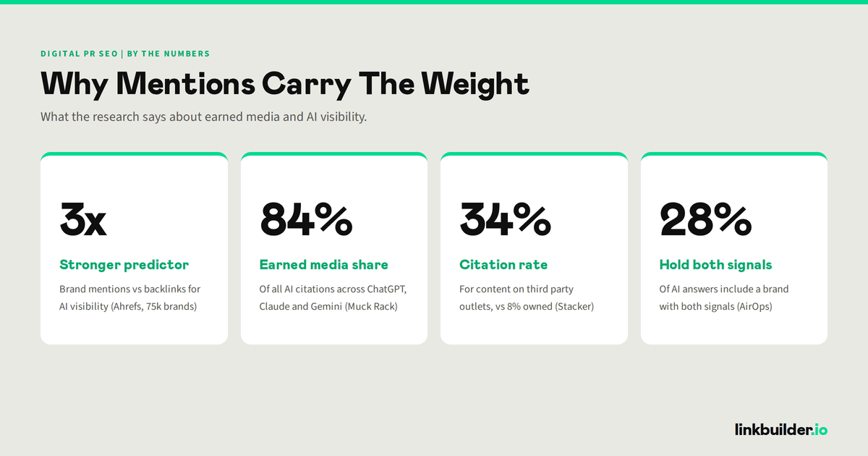The height and width of the screenshot is (456, 868).
Task: Click the green top border of first card
Action: click(134, 154)
